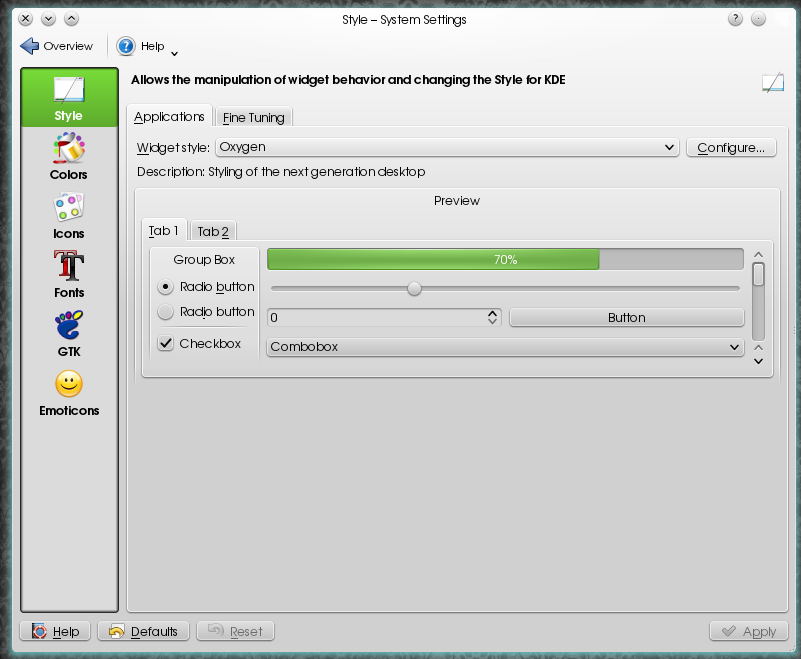Select preview Tab 1
801x659 pixels.
(164, 231)
